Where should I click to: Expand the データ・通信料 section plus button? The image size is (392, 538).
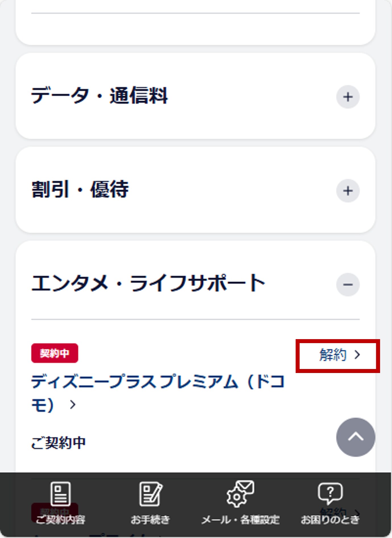point(348,97)
